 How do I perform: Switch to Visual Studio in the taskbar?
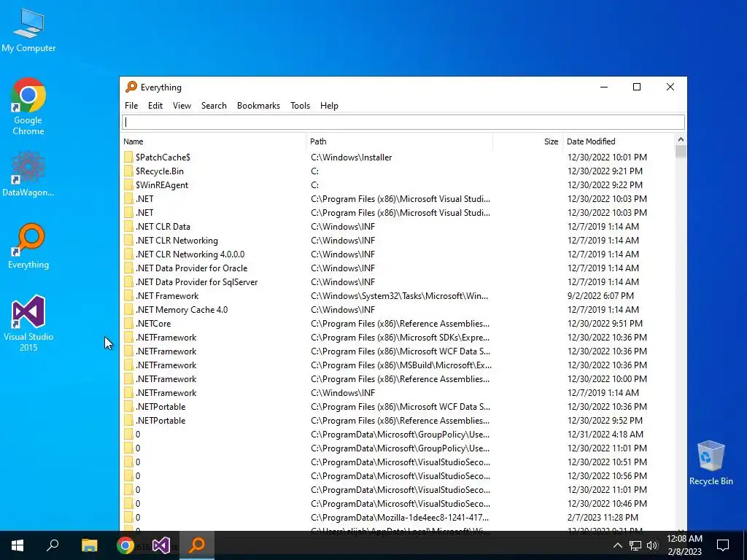point(161,545)
